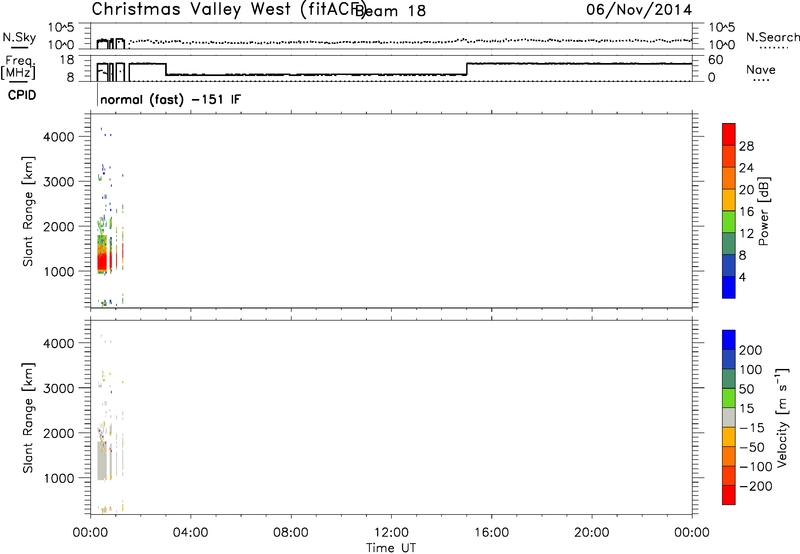800x554 pixels.
Task: Click the red band on the Power color bar
Action: (729, 134)
